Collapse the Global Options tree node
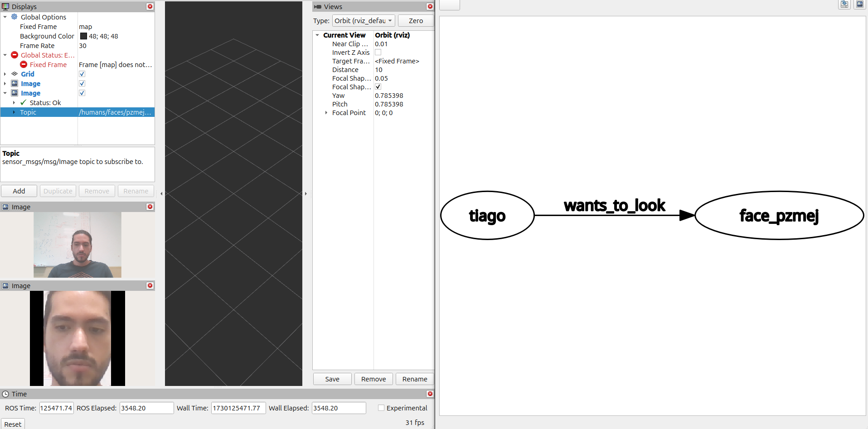 point(5,17)
